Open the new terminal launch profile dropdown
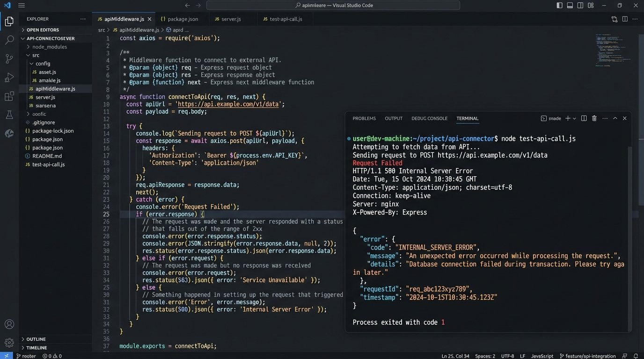The width and height of the screenshot is (644, 359). [x=574, y=118]
